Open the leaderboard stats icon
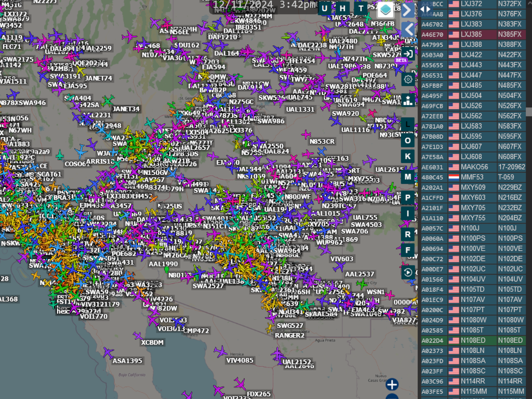Image resolution: width=532 pixels, height=399 pixels. [408, 100]
